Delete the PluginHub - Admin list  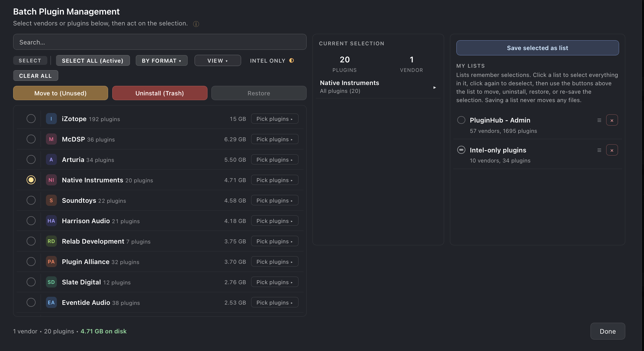click(x=612, y=120)
